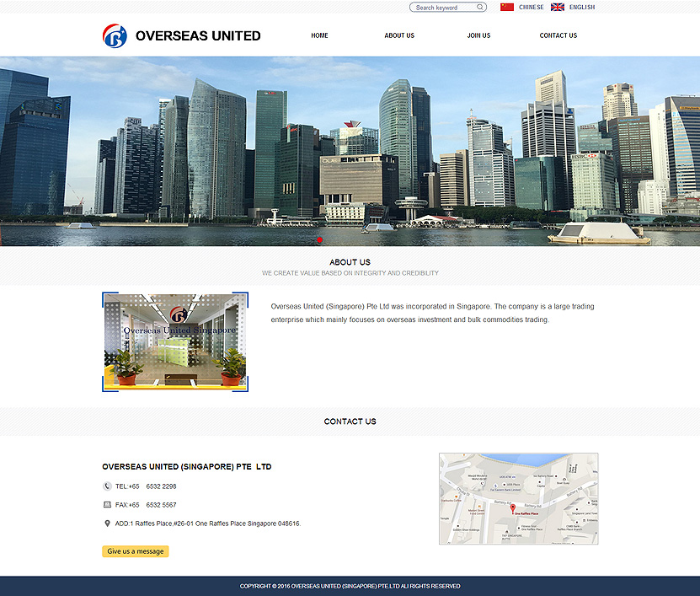Image resolution: width=700 pixels, height=596 pixels.
Task: Switch language to ENGLISH
Action: pyautogui.click(x=582, y=7)
